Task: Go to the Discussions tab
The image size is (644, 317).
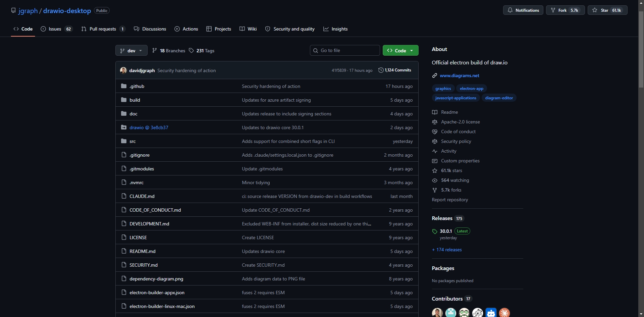Action: pos(150,29)
